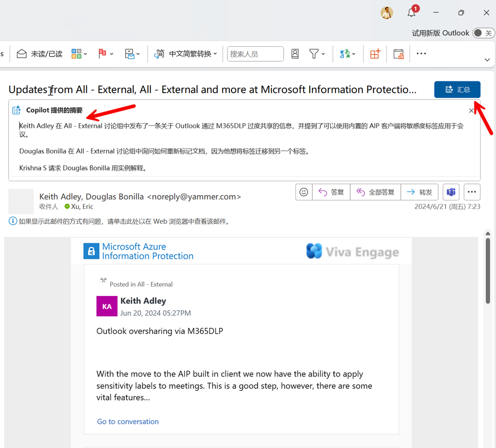The height and width of the screenshot is (448, 496).
Task: Click the Copilot summary icon
Action: (16, 110)
